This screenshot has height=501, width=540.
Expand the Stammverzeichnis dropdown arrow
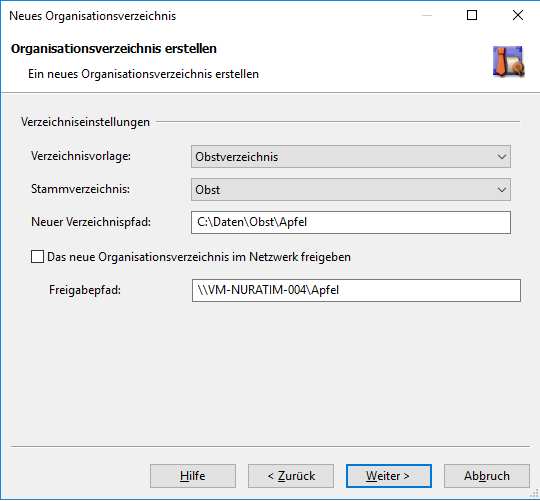coord(502,190)
